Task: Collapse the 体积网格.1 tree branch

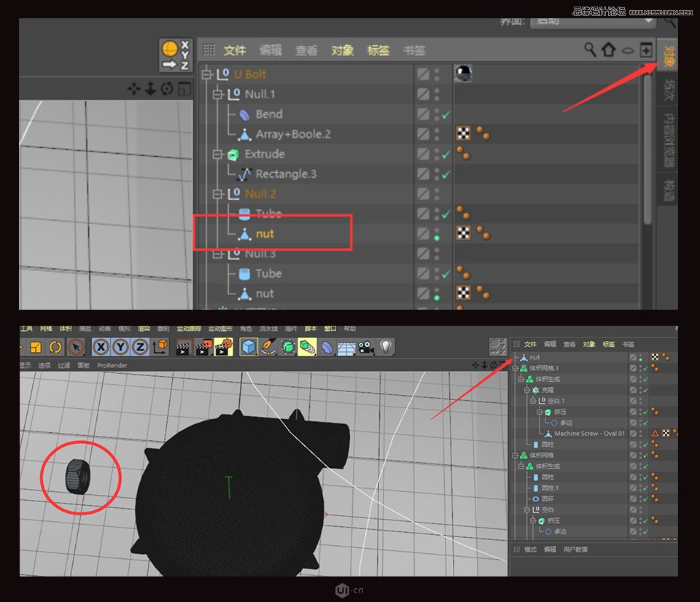Action: [514, 369]
